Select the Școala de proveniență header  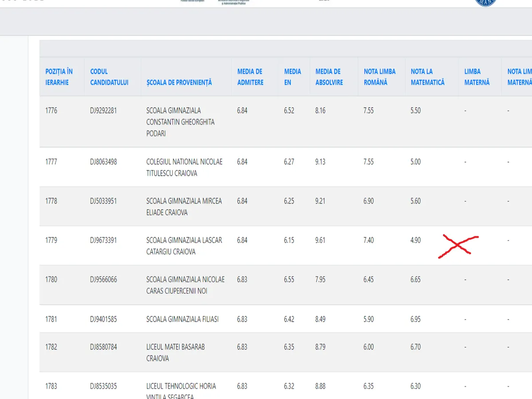(x=179, y=82)
